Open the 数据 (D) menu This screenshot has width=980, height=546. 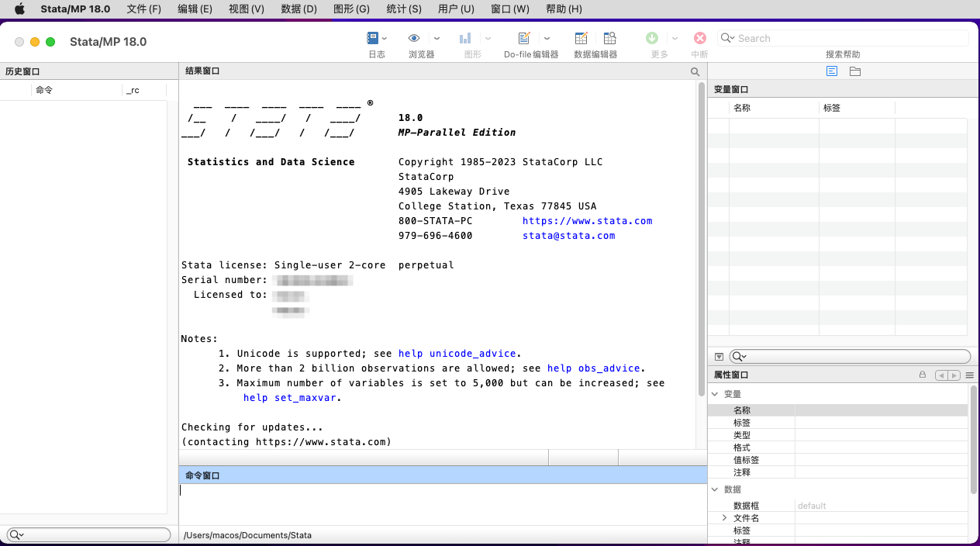(299, 9)
